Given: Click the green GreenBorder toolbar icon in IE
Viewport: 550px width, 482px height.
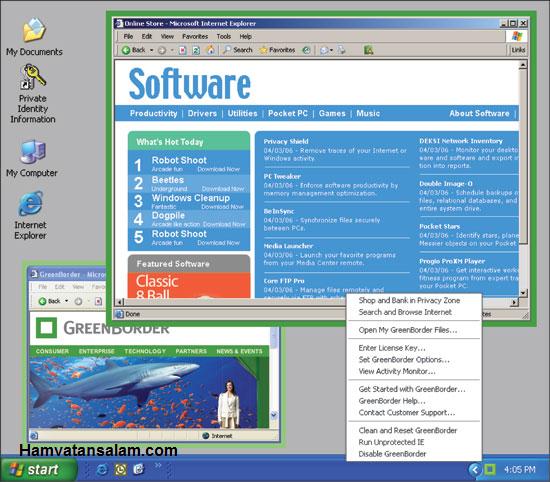Looking at the screenshot, I should coord(368,50).
